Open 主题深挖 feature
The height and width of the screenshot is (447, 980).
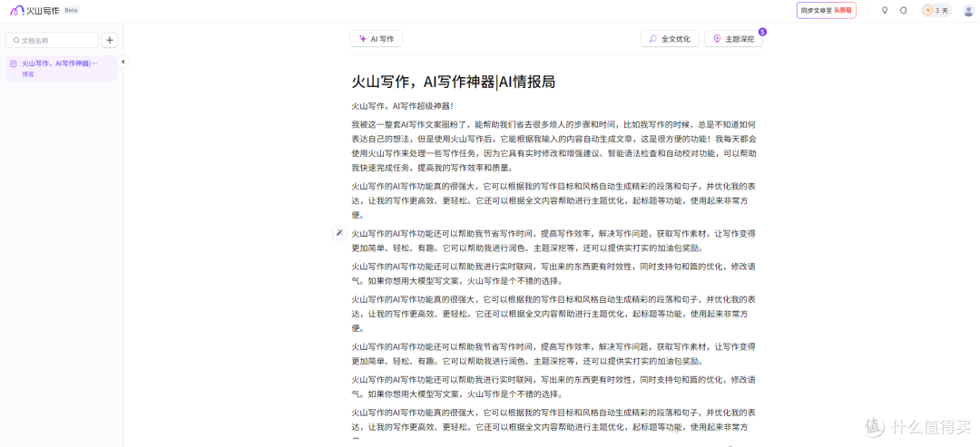point(734,39)
